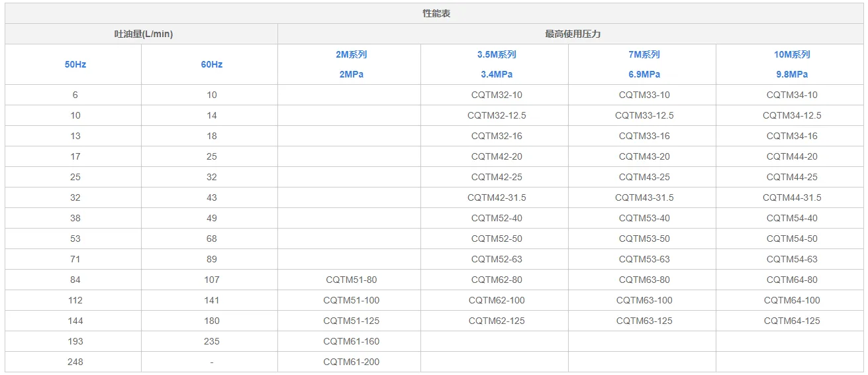Click the CQTM53-50 cell
The width and height of the screenshot is (868, 375).
coord(644,239)
